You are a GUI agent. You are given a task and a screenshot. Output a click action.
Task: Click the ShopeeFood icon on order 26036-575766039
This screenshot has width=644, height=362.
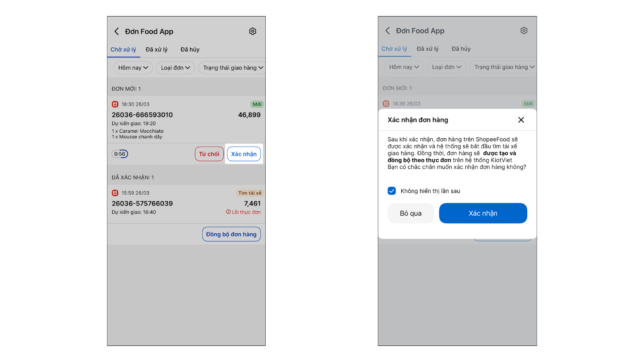115,193
